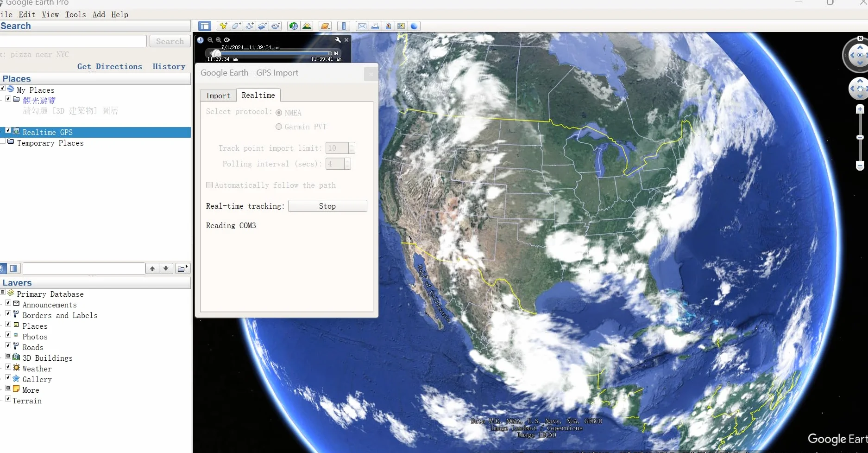This screenshot has height=453, width=868.
Task: Zoom out the time slider range
Action: coord(210,40)
